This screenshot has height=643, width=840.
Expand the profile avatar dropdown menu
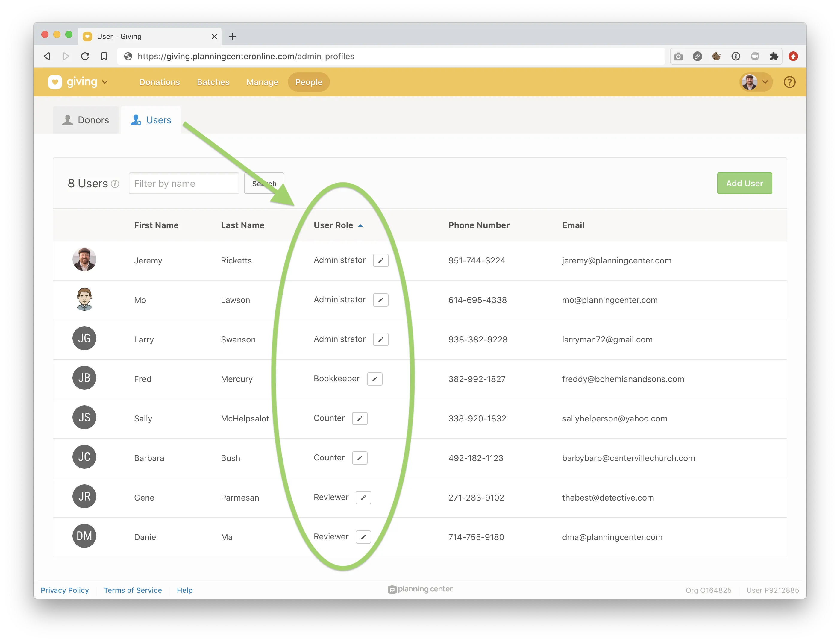point(755,82)
